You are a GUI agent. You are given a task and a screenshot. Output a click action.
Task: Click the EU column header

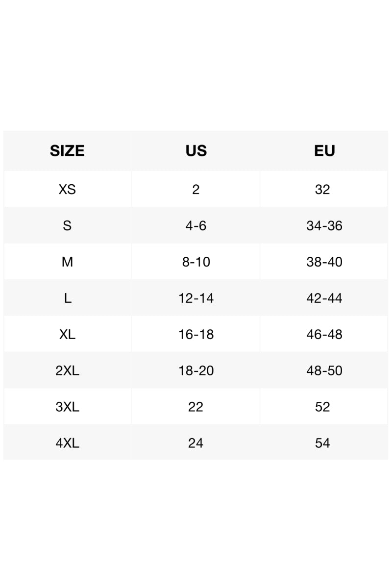[324, 150]
